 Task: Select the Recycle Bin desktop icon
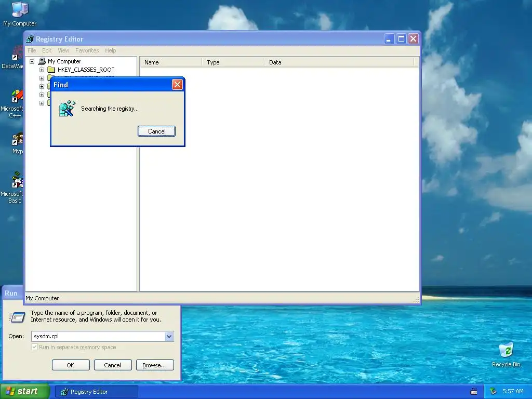click(x=506, y=354)
